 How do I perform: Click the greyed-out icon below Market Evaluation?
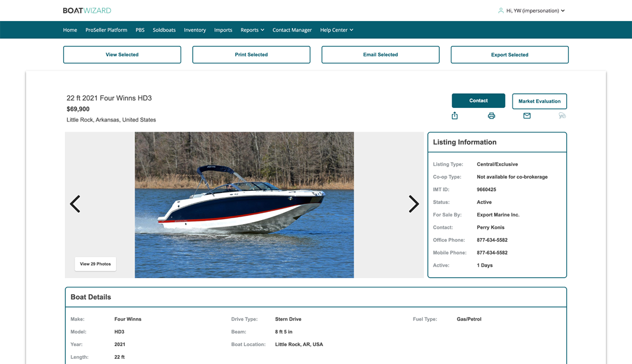point(562,116)
